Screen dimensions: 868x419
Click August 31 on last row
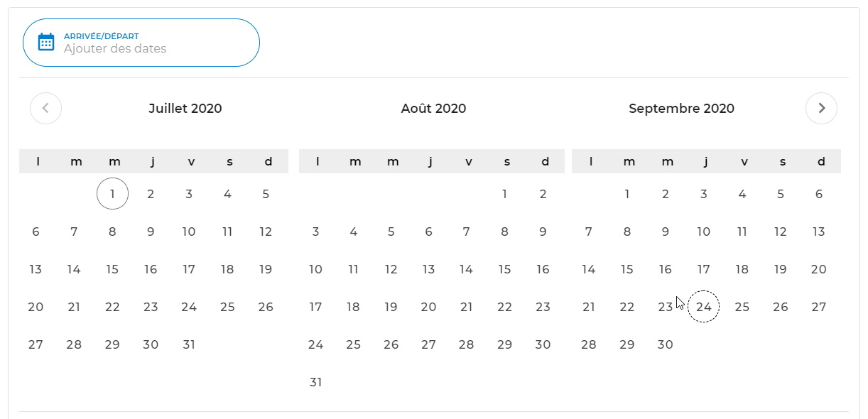point(316,382)
